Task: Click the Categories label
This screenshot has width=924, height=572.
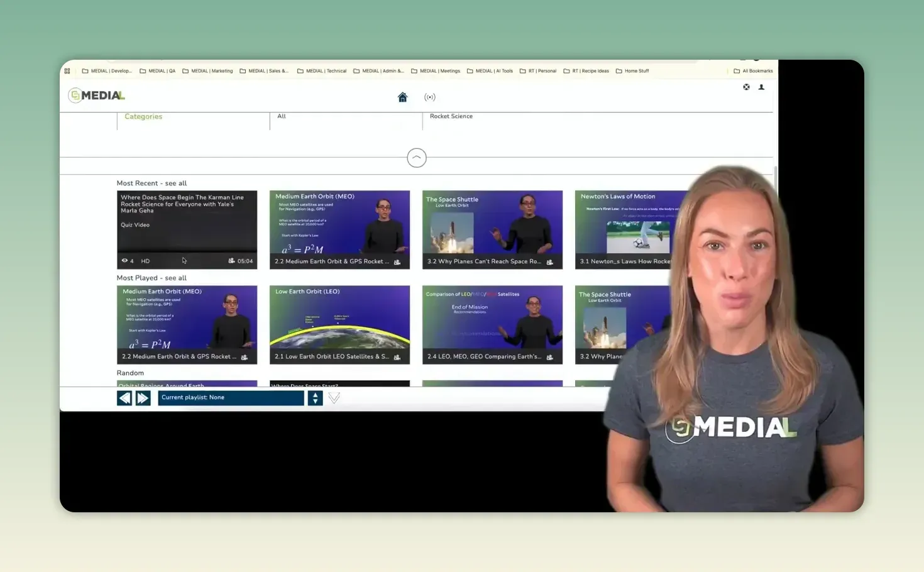Action: [143, 116]
